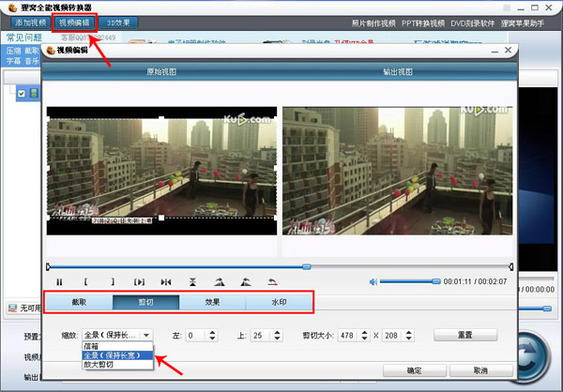Increase the 左 offset value
This screenshot has width=563, height=392.
click(213, 333)
